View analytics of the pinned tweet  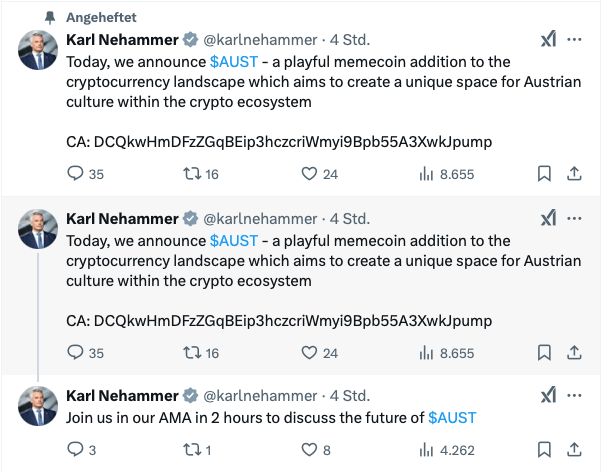coord(425,173)
